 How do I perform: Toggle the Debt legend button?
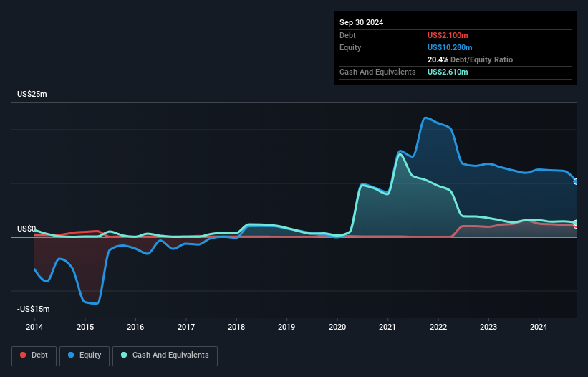click(34, 355)
